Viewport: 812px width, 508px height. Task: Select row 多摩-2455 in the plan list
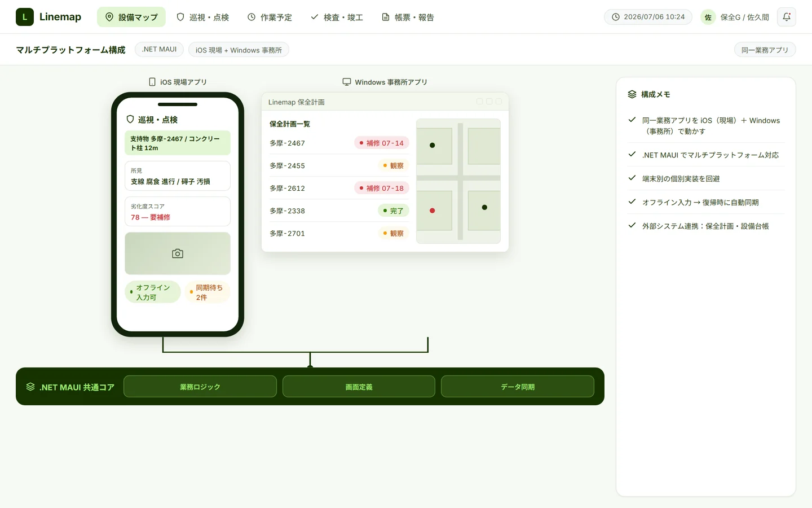click(x=339, y=165)
